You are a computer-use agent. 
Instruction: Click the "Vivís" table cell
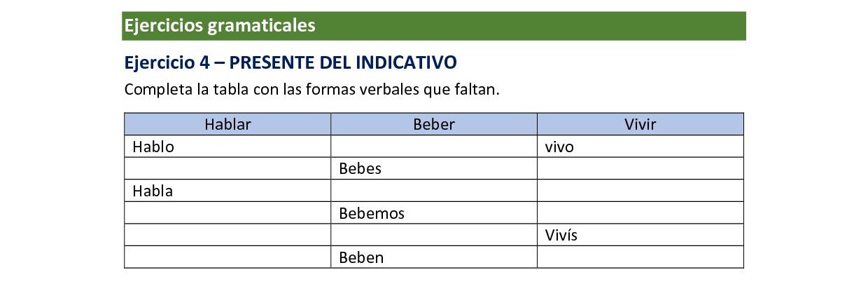[x=640, y=235]
